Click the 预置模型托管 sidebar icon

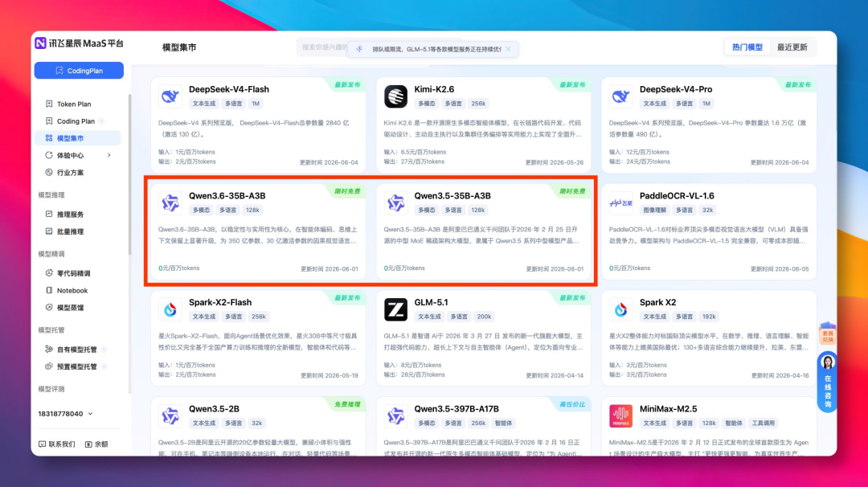tap(49, 367)
